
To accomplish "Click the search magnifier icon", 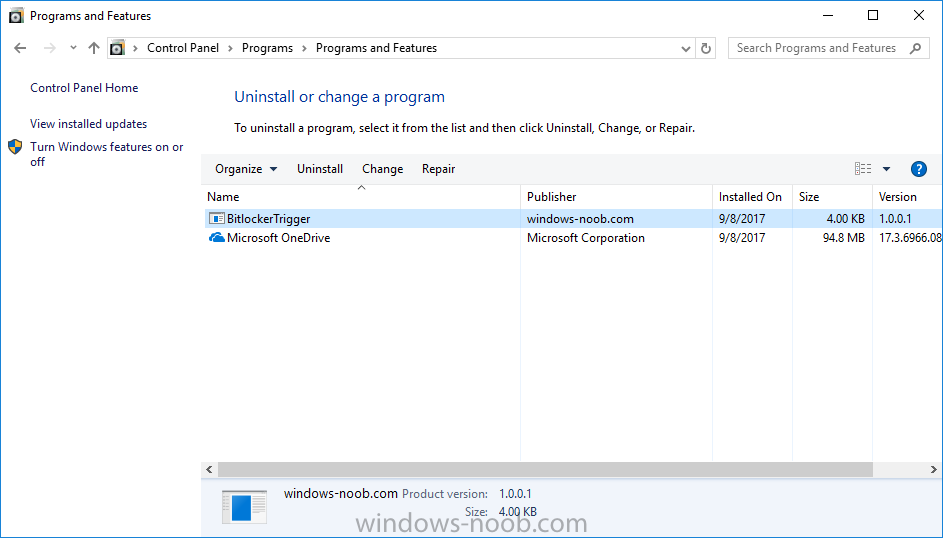I will pos(915,48).
